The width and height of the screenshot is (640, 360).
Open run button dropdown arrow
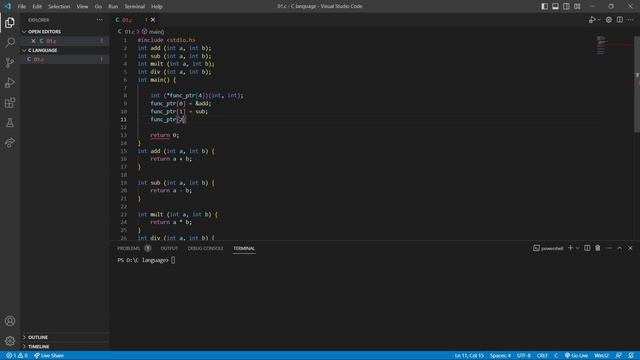tap(599, 20)
